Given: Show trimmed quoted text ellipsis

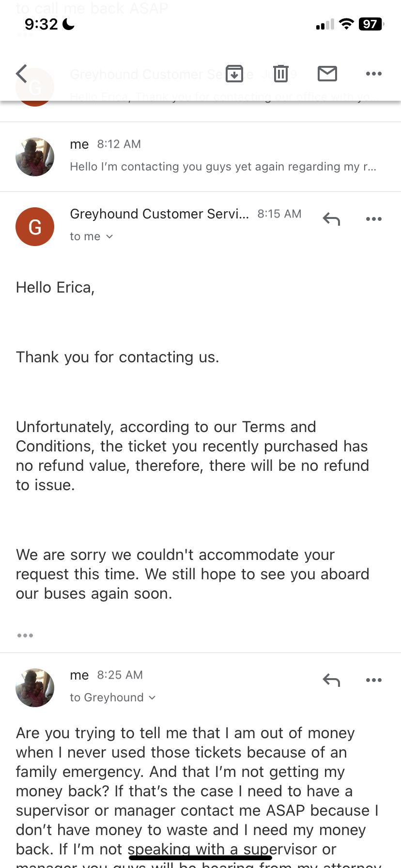Looking at the screenshot, I should coord(25,635).
